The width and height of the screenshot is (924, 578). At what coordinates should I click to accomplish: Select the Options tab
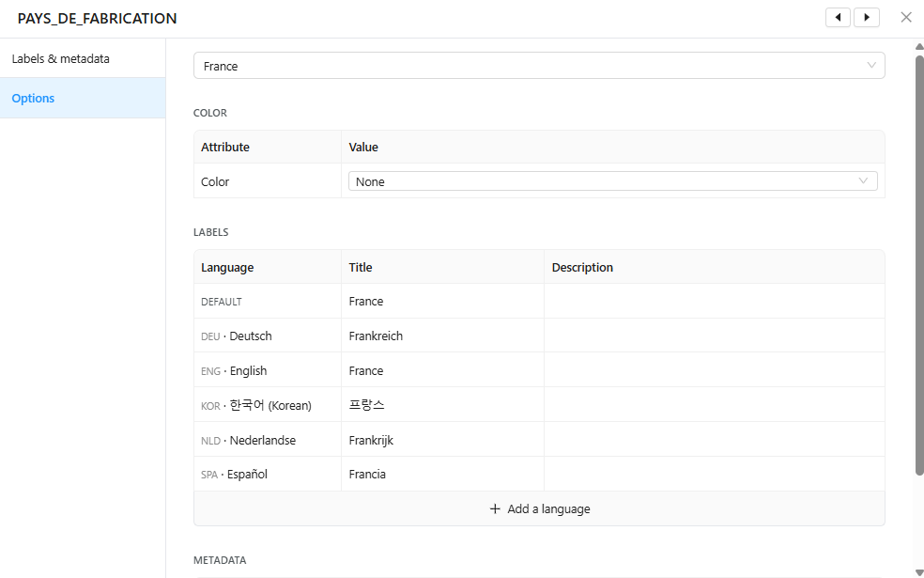pos(83,98)
